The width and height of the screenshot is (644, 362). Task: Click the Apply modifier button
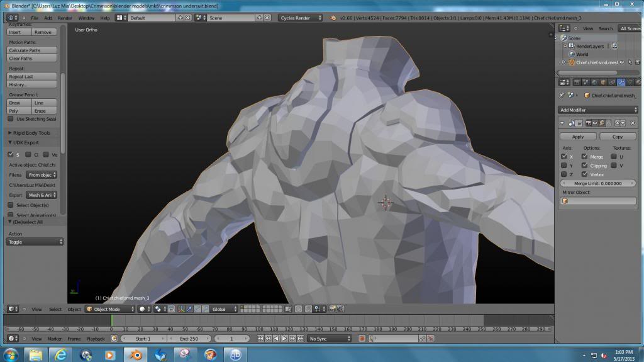[578, 137]
